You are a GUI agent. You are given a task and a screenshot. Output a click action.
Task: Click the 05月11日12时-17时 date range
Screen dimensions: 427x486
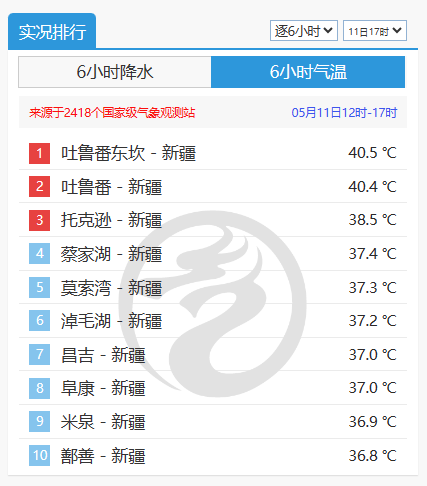click(x=344, y=113)
